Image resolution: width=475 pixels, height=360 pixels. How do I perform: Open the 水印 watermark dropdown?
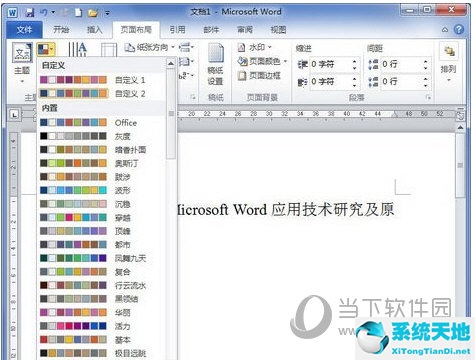coord(254,47)
